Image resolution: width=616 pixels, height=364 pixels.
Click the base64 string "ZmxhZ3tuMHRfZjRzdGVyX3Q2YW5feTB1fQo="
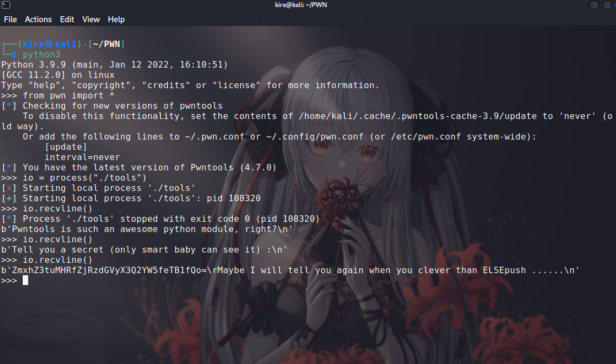pyautogui.click(x=109, y=270)
